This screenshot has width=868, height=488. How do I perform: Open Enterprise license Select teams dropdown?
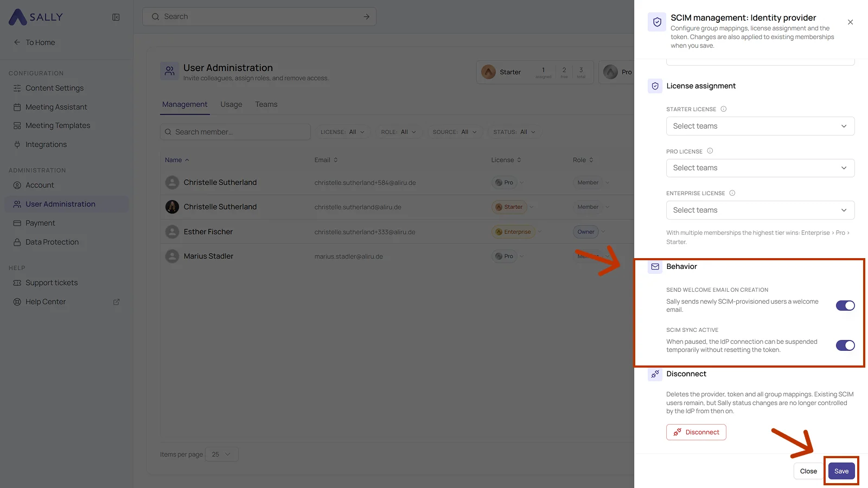click(x=760, y=210)
